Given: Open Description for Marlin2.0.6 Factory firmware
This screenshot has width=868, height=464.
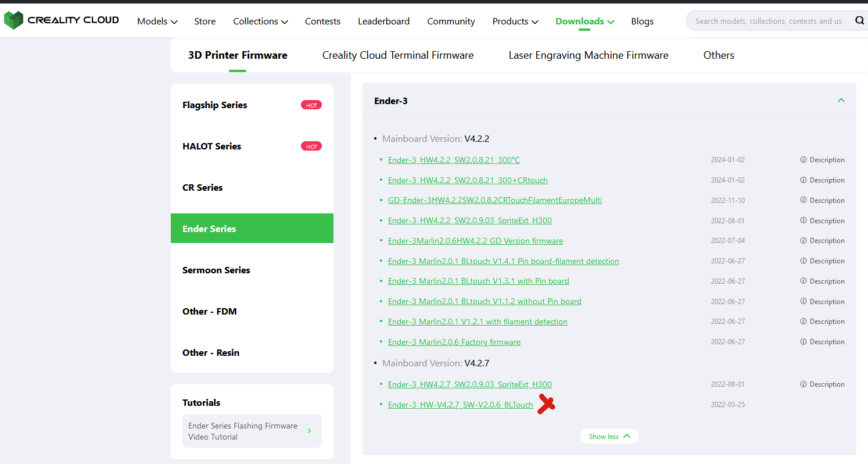Looking at the screenshot, I should [x=823, y=342].
